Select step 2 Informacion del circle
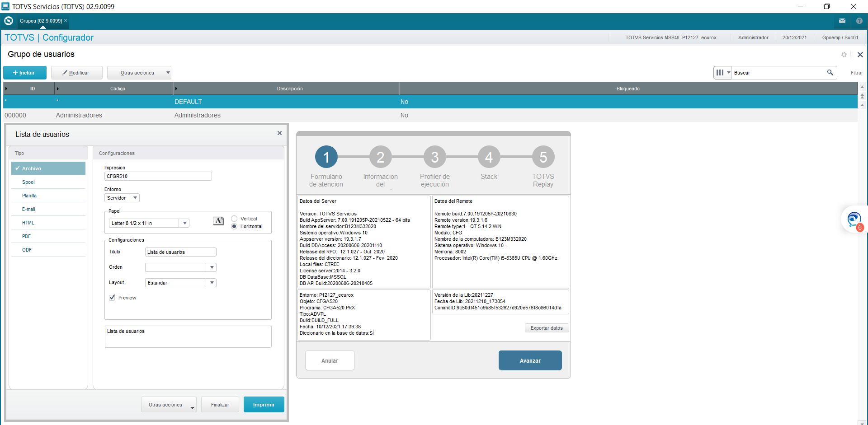Image resolution: width=868 pixels, height=425 pixels. coord(381,157)
